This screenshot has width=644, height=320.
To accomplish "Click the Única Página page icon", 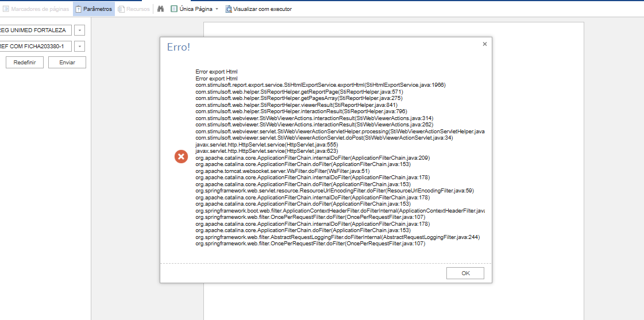I will click(173, 9).
